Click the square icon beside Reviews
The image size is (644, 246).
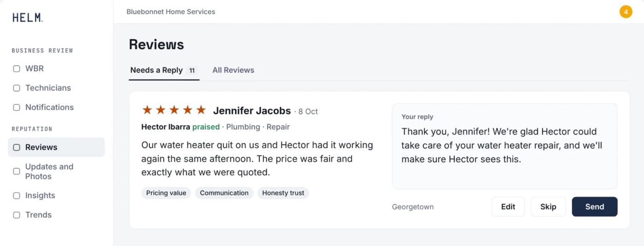[x=17, y=147]
